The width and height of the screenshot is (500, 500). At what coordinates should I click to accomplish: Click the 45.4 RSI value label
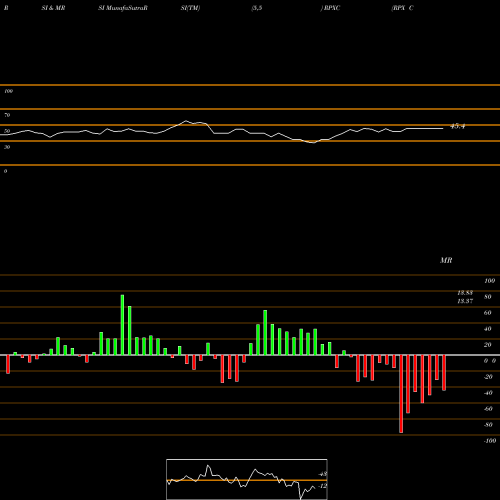(457, 126)
